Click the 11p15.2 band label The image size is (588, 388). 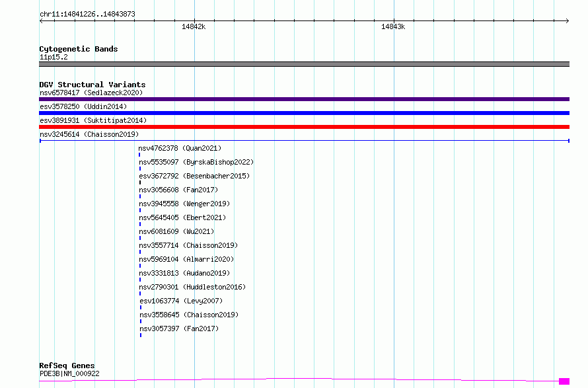pos(54,57)
